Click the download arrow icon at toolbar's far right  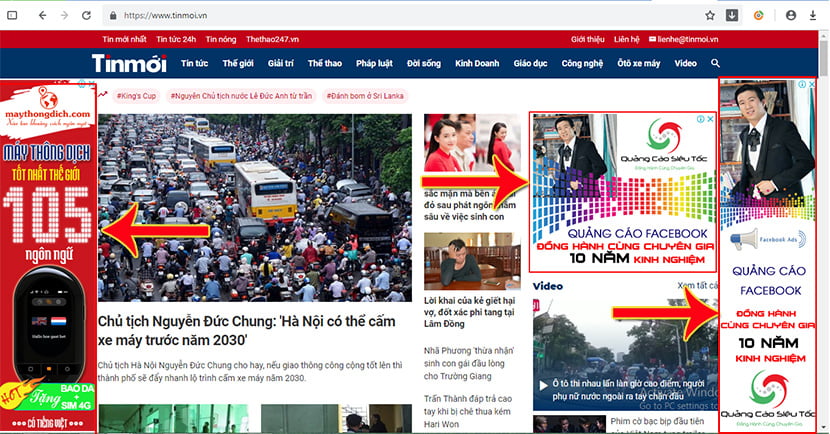813,15
